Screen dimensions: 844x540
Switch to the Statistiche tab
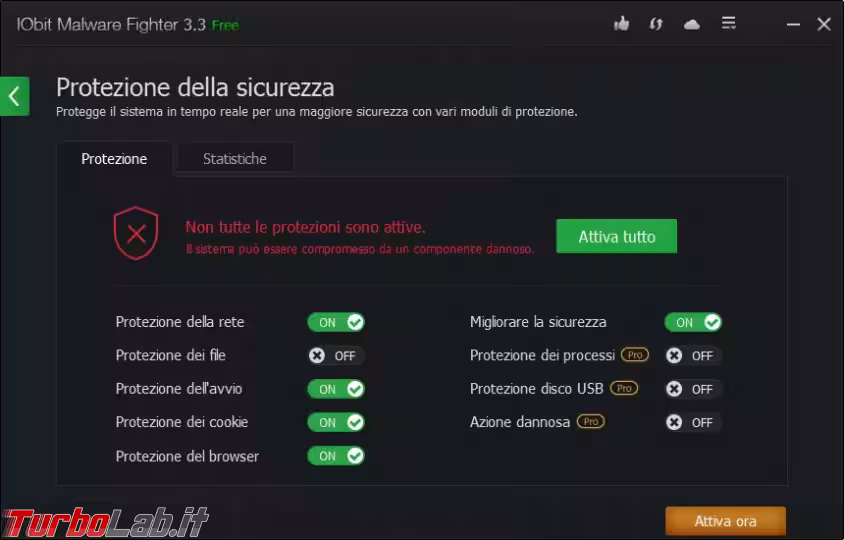tap(235, 159)
